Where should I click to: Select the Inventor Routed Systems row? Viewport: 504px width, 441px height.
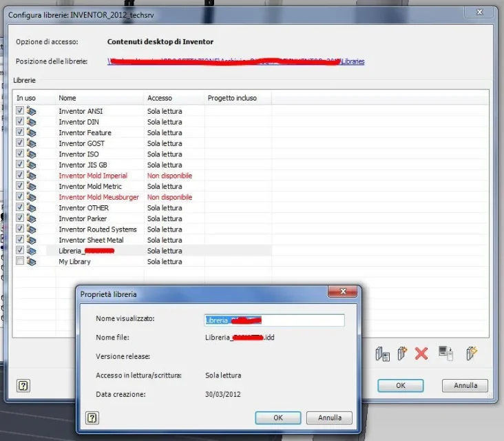point(143,229)
